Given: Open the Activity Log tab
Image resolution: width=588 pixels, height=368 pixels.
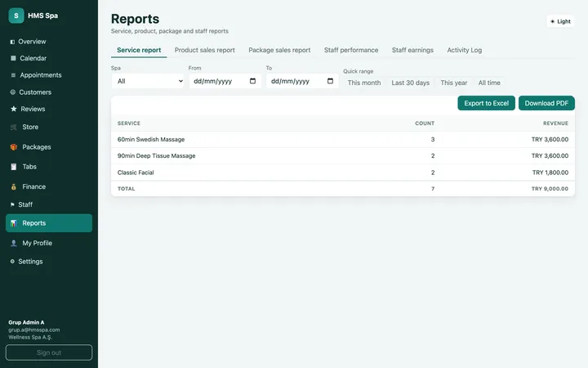Looking at the screenshot, I should (464, 50).
